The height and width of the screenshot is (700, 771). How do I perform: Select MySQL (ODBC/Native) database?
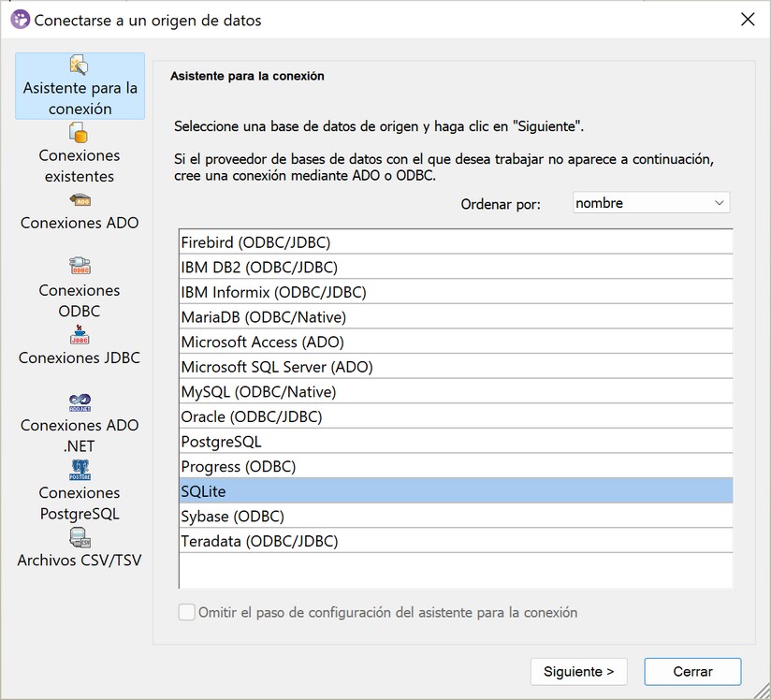click(x=258, y=391)
